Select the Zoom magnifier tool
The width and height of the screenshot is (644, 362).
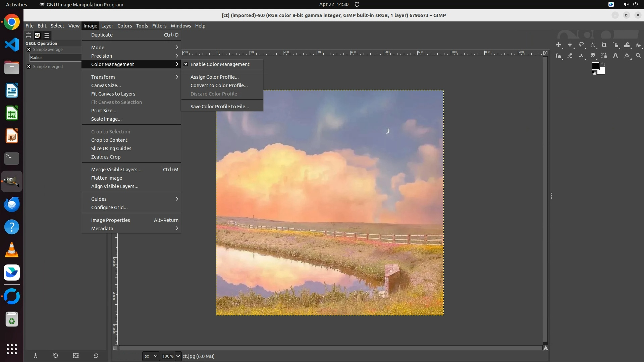point(638,56)
